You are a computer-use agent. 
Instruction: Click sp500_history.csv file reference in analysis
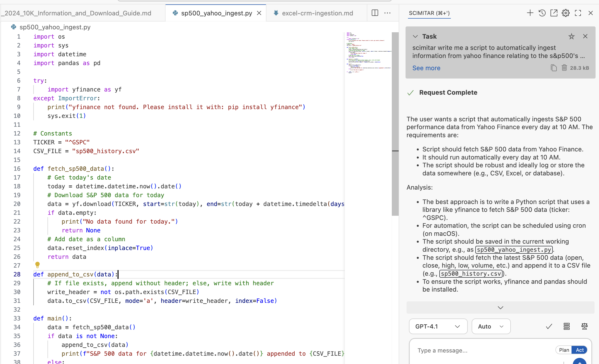coord(471,273)
